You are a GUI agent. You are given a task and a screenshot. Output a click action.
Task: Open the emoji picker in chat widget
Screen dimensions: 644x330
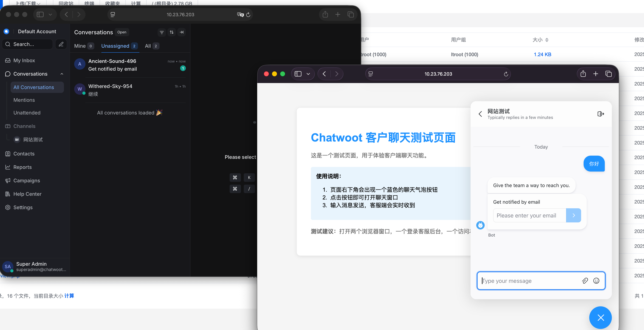pyautogui.click(x=596, y=281)
